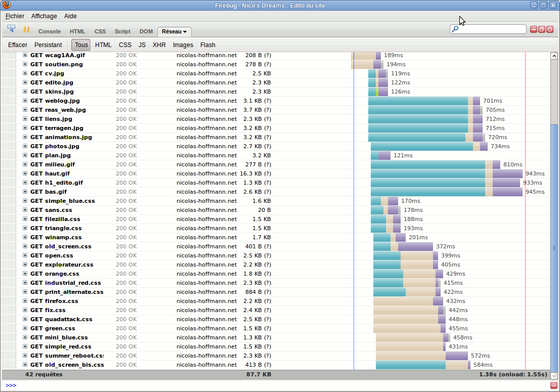Expand the old_screen.css request row
Screen dimensions: 560x392
pos(25,246)
